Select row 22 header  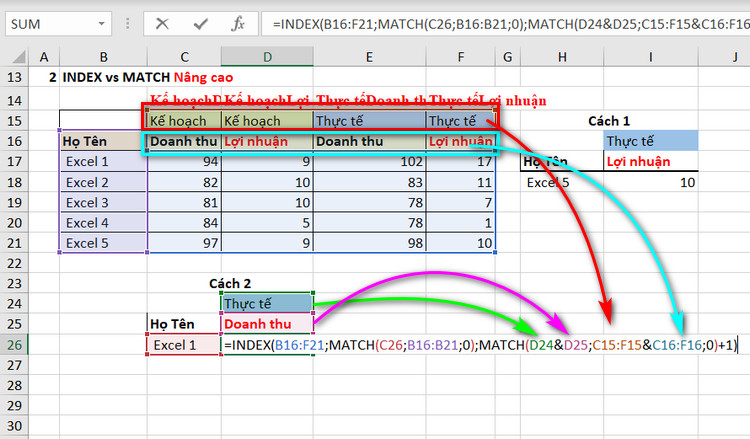14,263
